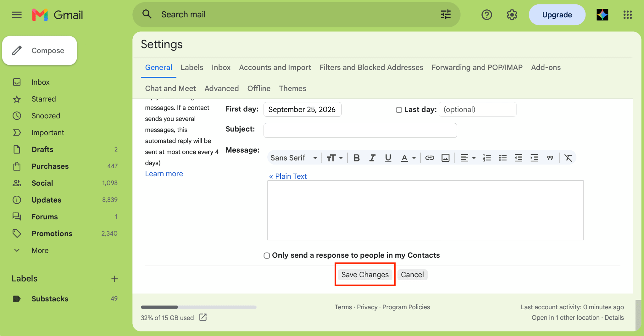644x336 pixels.
Task: Click the search options filter icon
Action: tap(446, 14)
